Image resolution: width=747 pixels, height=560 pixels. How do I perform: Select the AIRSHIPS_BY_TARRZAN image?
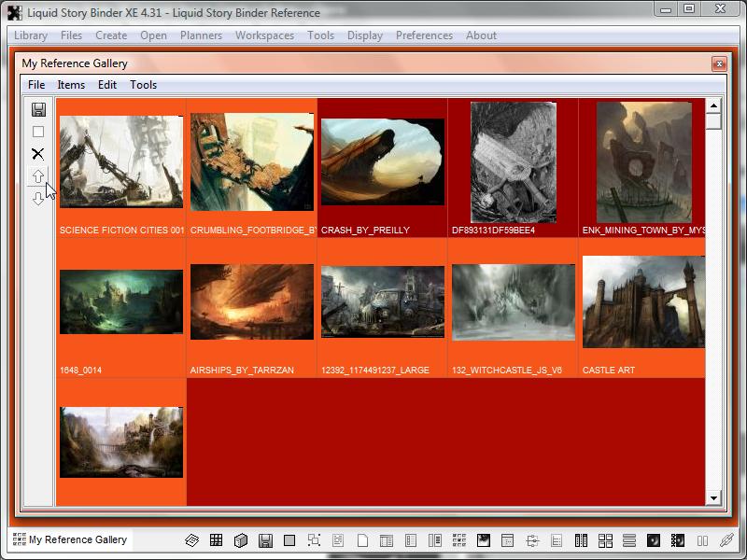[x=251, y=302]
